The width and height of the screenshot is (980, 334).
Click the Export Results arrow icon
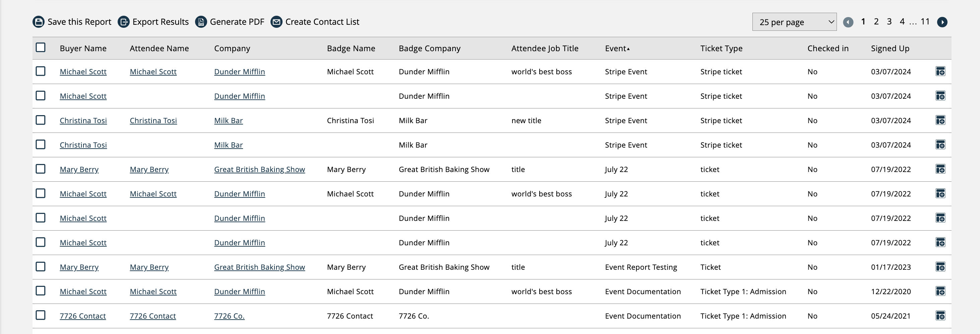(124, 22)
